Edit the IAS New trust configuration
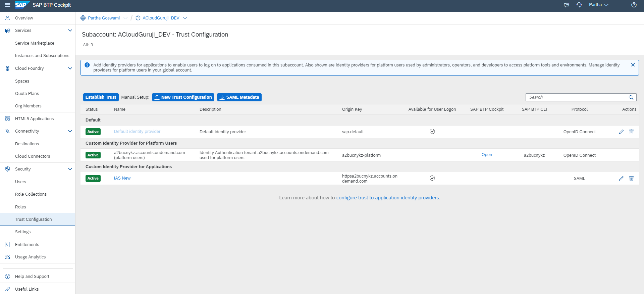 click(x=621, y=179)
